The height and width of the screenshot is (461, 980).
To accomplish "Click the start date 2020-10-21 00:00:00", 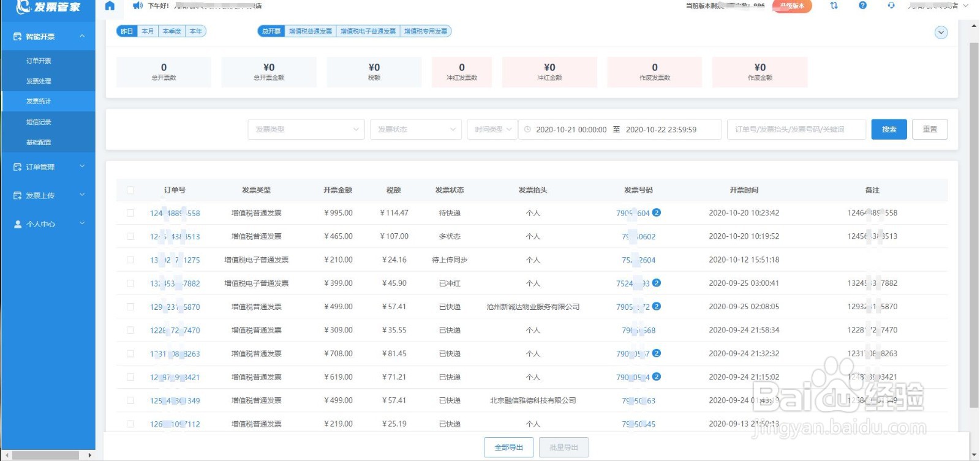I will click(571, 130).
